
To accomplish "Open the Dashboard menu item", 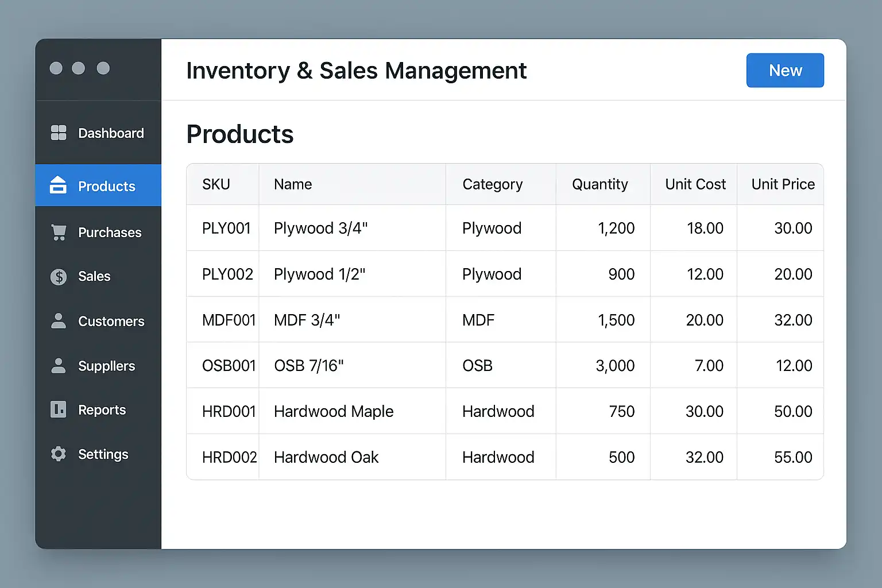I will [x=111, y=133].
